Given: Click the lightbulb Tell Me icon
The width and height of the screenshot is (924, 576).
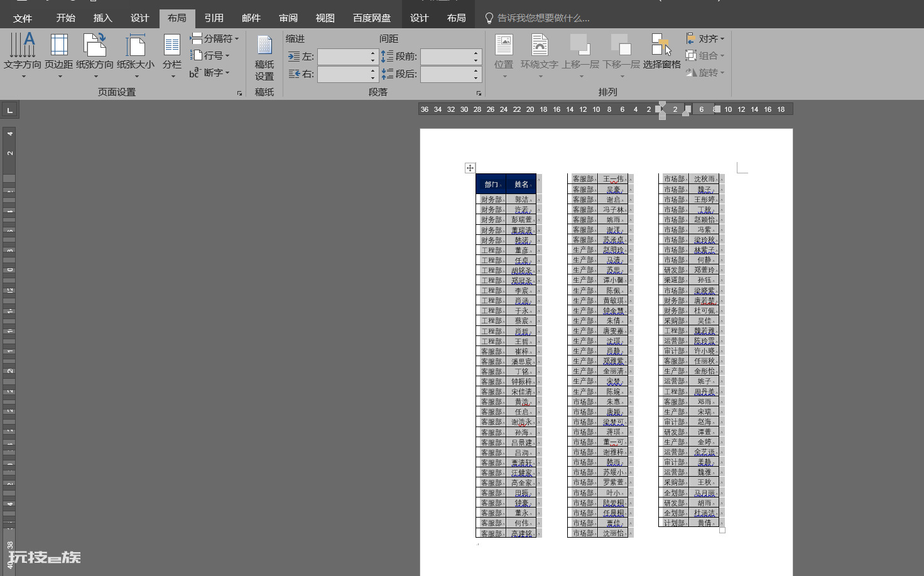Looking at the screenshot, I should click(x=489, y=18).
